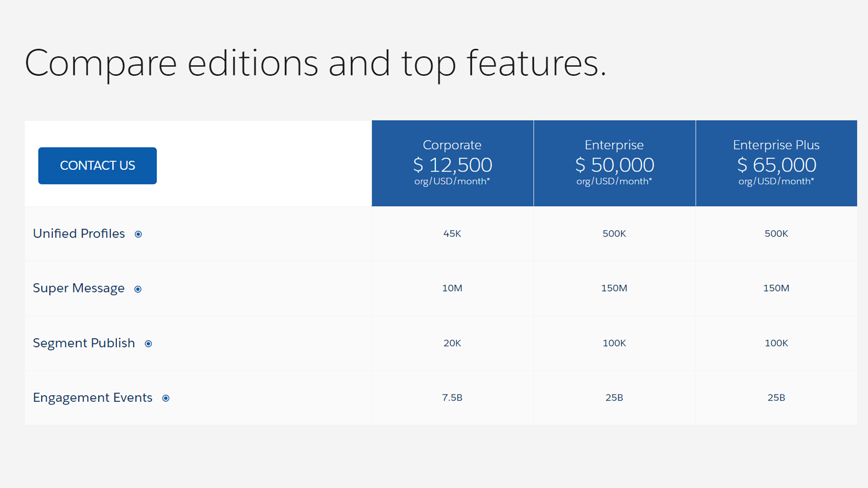Select the Corporate edition column header
This screenshot has height=488, width=868.
click(452, 145)
